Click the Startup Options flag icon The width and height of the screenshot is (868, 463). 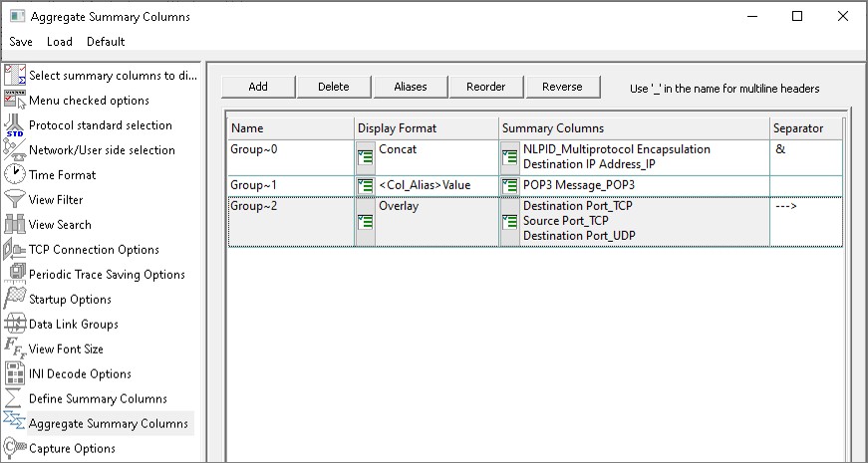(x=15, y=300)
